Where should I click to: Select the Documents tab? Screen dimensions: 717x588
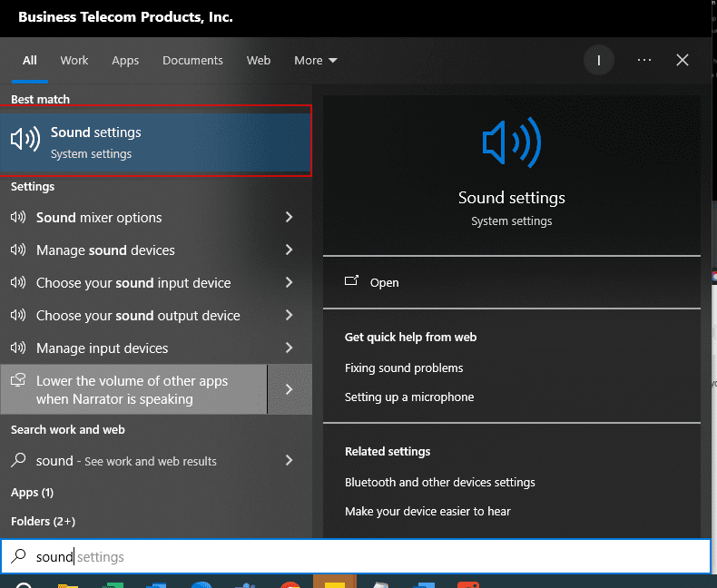[192, 61]
